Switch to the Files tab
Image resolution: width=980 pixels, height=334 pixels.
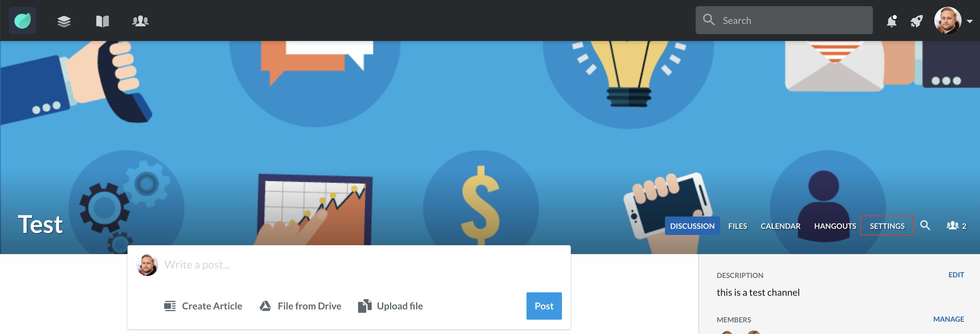(737, 226)
